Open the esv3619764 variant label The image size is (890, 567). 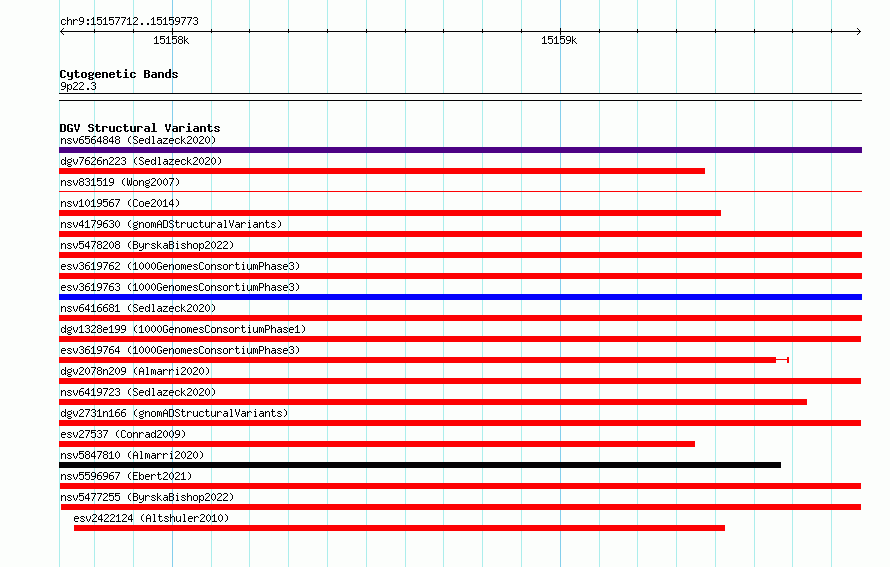tap(180, 350)
